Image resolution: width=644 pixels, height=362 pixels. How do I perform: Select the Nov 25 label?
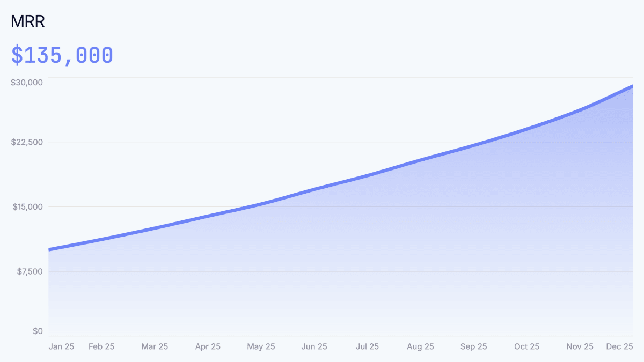click(x=580, y=346)
